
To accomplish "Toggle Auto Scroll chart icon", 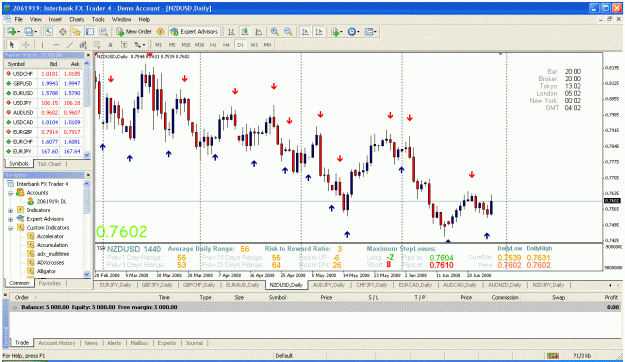I will point(305,31).
